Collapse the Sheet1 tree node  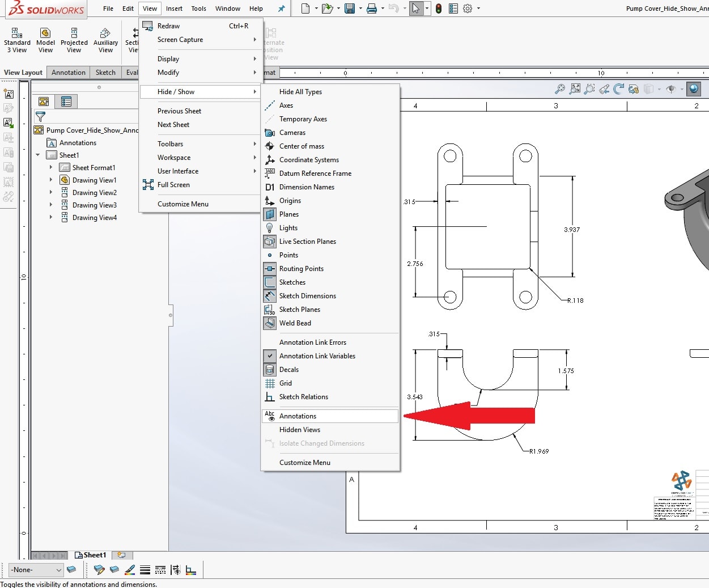(x=38, y=155)
